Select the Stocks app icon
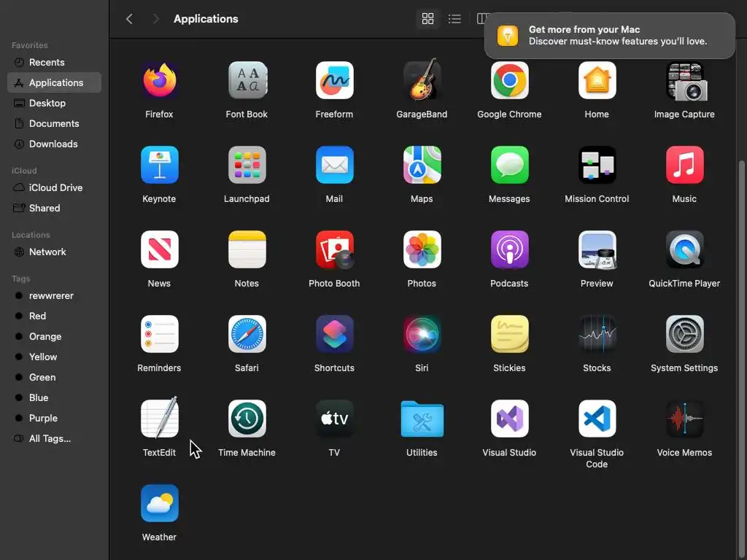 pos(597,334)
